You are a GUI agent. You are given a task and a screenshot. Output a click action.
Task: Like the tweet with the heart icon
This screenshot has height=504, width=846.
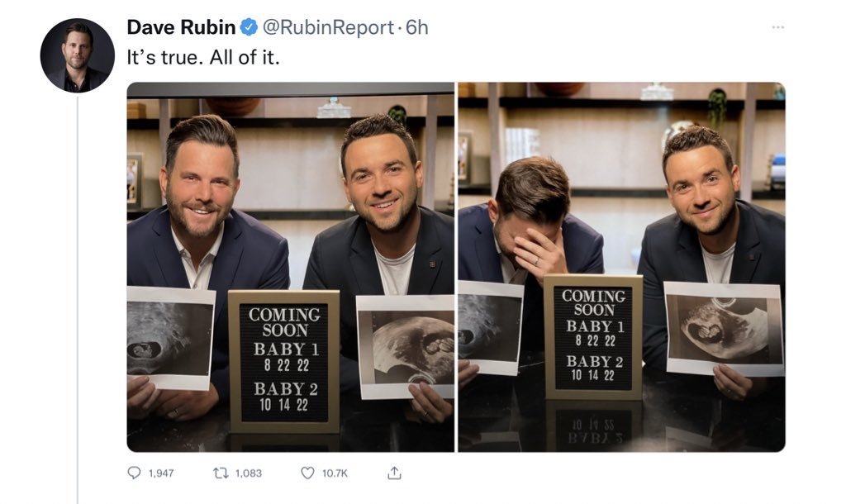pos(307,473)
